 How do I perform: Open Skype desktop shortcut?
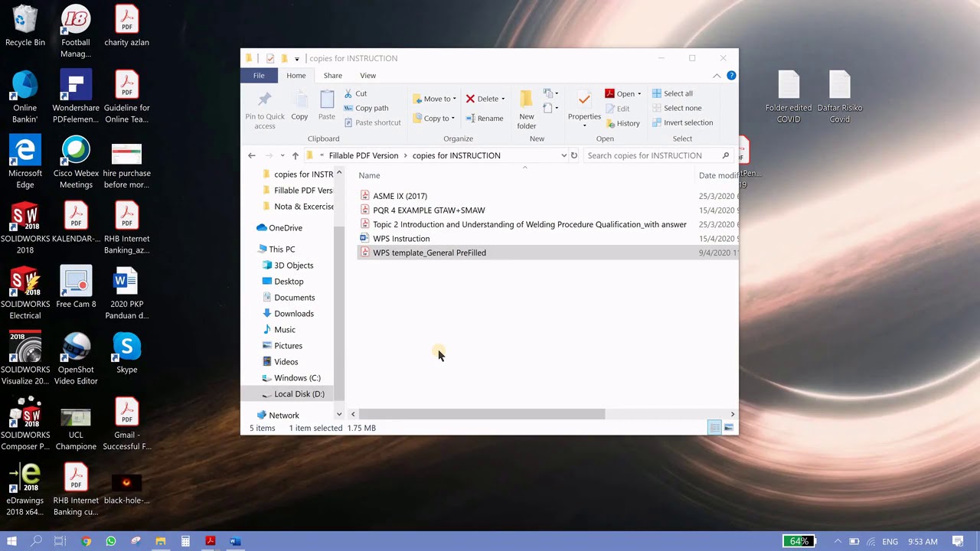pos(127,353)
